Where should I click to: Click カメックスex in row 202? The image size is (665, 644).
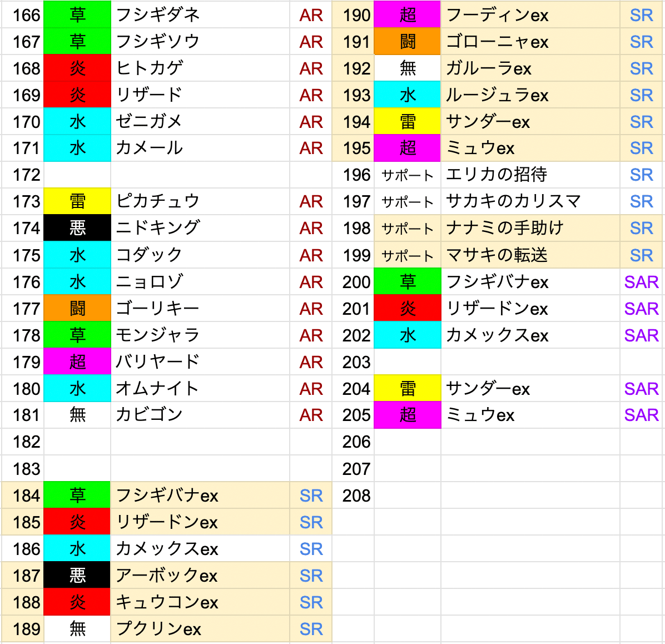(530, 335)
